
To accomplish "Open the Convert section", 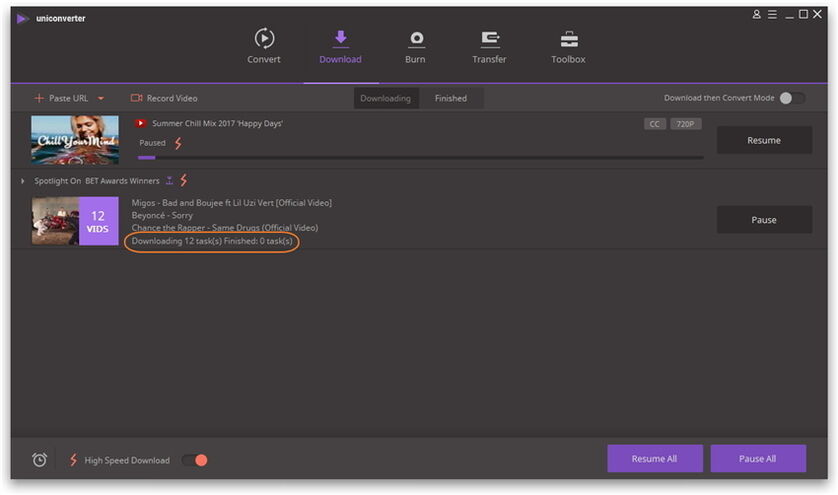I will (x=263, y=46).
